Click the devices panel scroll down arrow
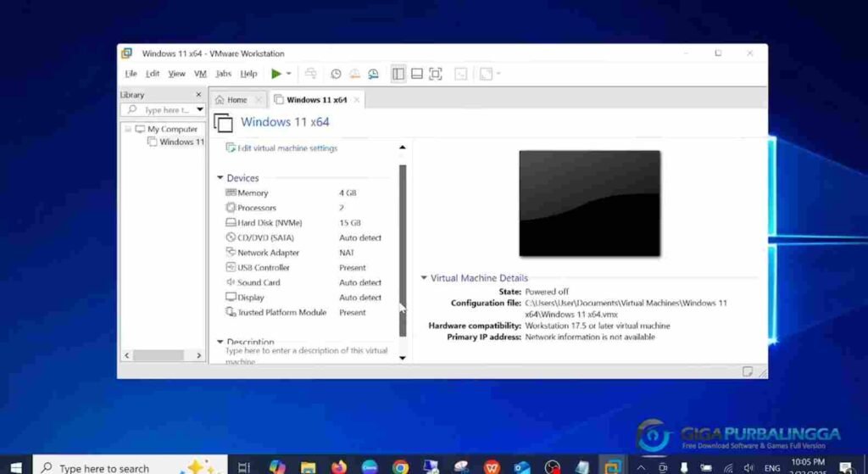The height and width of the screenshot is (474, 868). (403, 358)
